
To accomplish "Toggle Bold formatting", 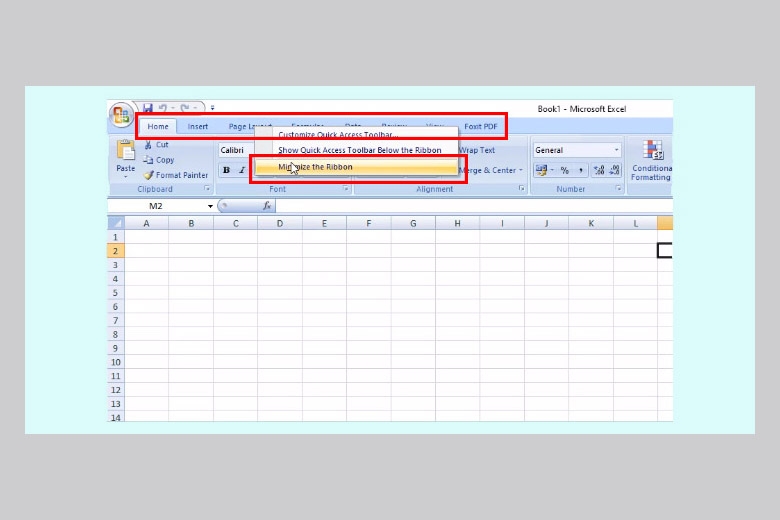I will coord(226,170).
